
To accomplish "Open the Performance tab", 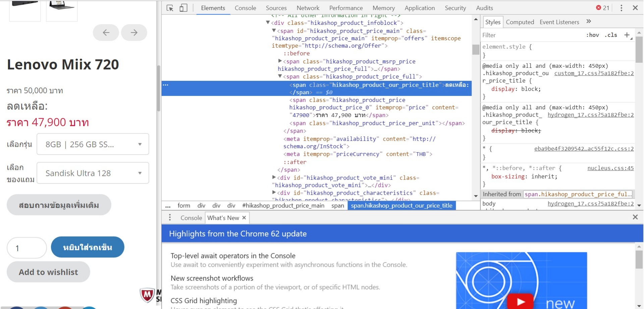I will [x=346, y=8].
